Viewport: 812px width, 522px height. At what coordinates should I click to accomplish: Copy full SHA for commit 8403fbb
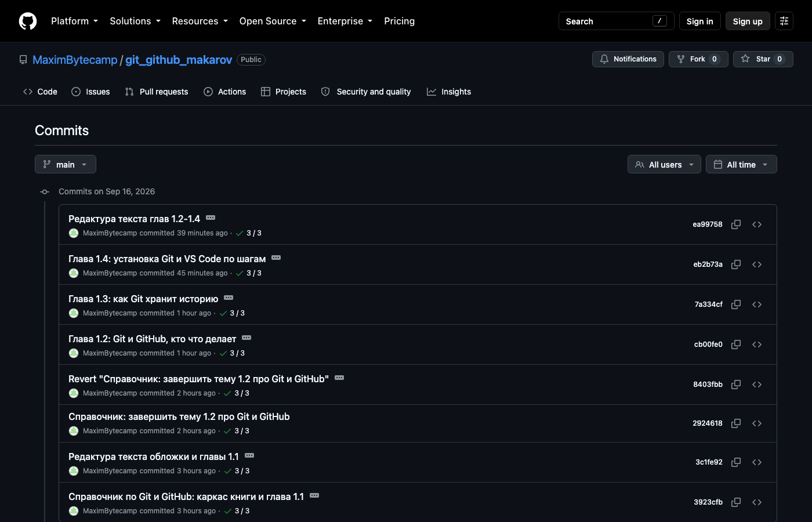[x=736, y=385]
